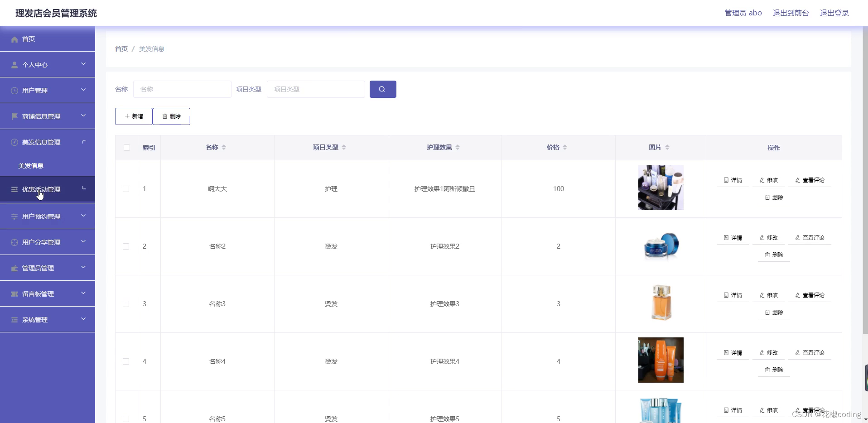Image resolution: width=868 pixels, height=423 pixels.
Task: Check the checkbox for row 名称5
Action: (x=126, y=419)
